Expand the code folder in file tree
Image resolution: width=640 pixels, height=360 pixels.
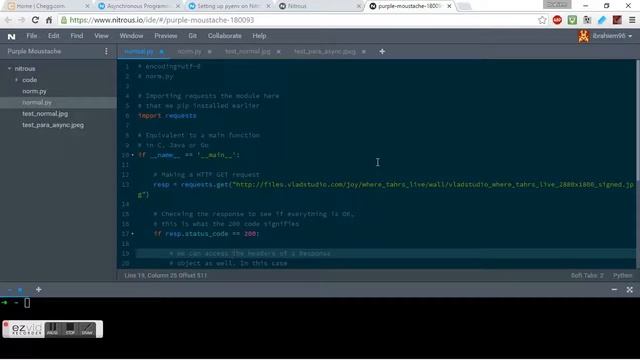[x=17, y=80]
